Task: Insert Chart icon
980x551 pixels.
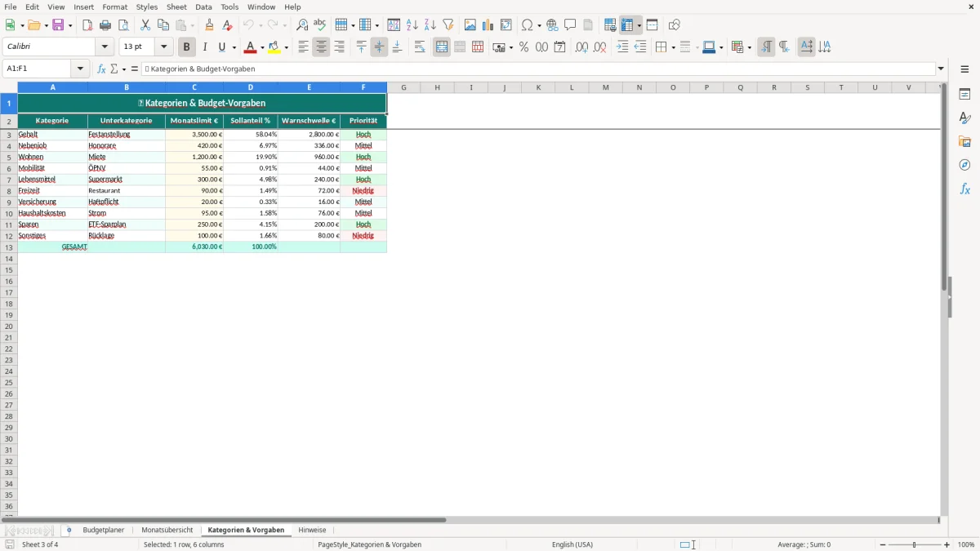Action: click(488, 25)
